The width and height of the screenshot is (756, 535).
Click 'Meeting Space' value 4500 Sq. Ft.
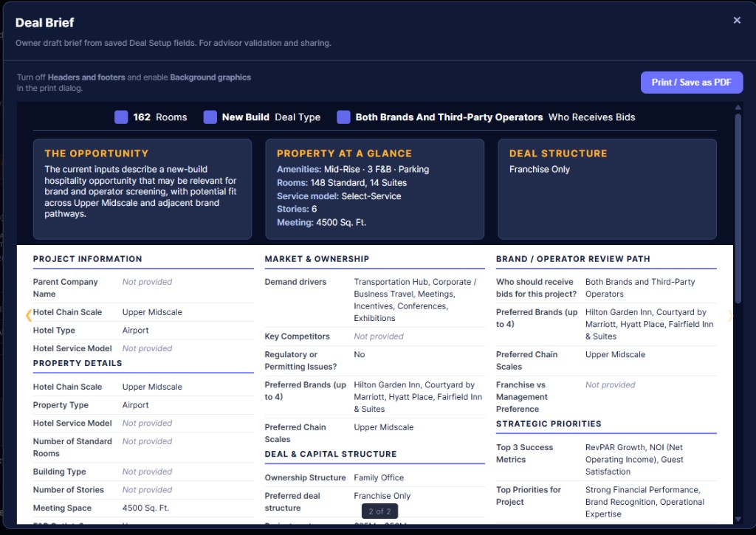point(145,508)
